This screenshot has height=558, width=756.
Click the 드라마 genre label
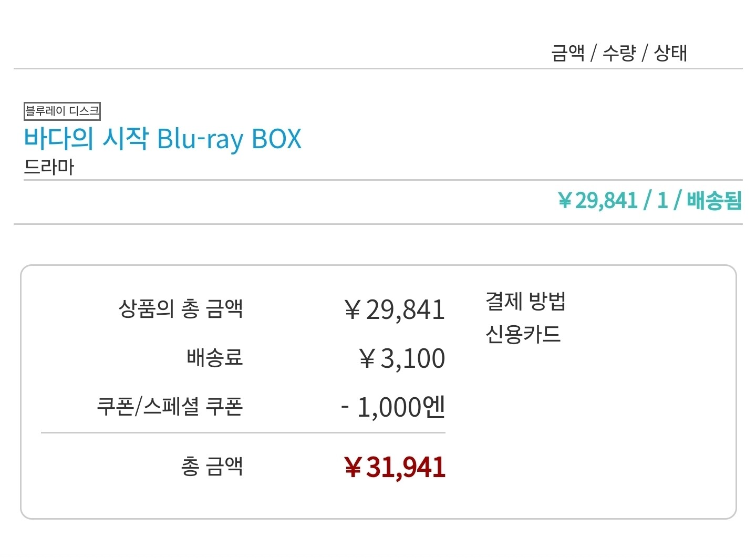point(49,167)
